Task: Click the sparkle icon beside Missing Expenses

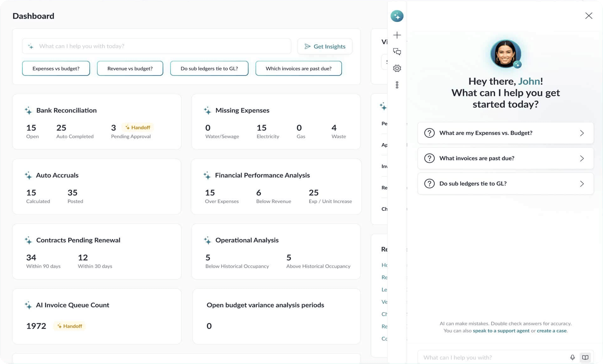Action: [x=207, y=111]
